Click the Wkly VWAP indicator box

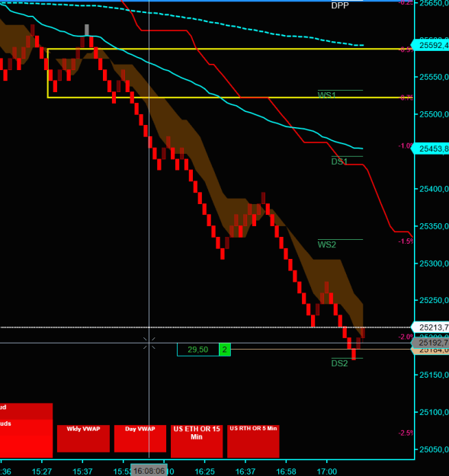point(83,439)
